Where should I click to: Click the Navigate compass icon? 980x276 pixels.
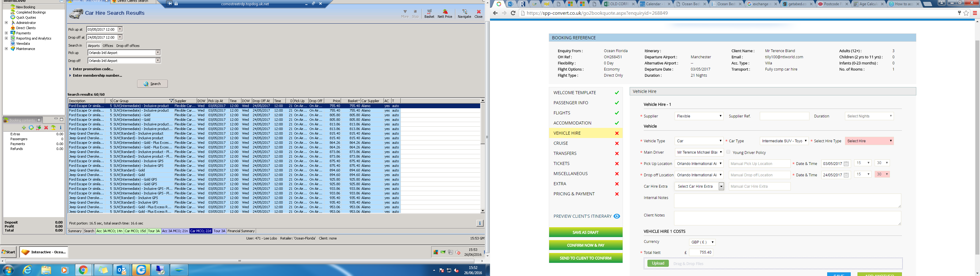(464, 13)
